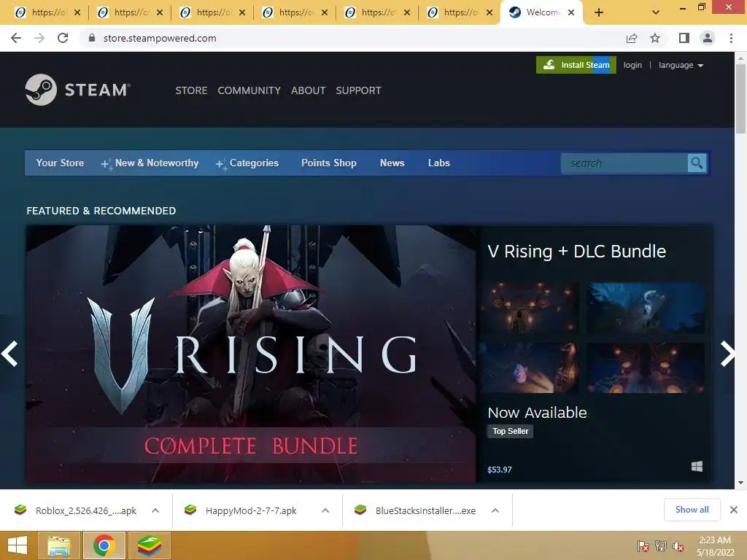Open News section
This screenshot has width=747, height=560.
392,163
